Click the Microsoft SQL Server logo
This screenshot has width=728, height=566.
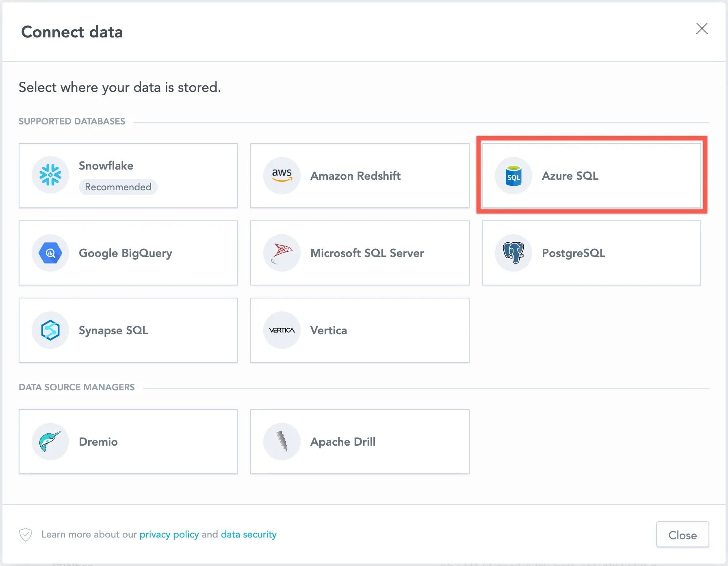tap(282, 253)
